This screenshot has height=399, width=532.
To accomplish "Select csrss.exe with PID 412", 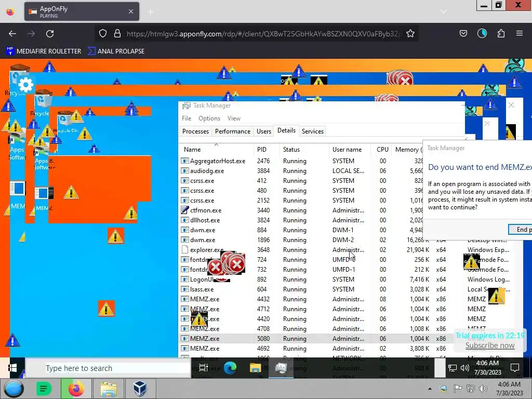I will [x=302, y=180].
